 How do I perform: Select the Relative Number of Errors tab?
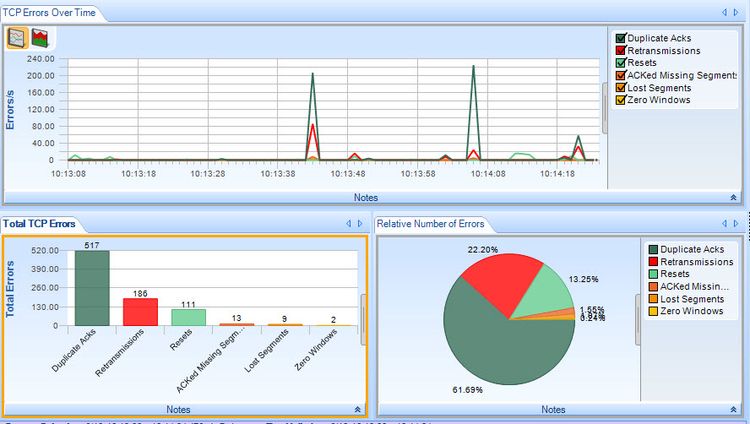(430, 223)
